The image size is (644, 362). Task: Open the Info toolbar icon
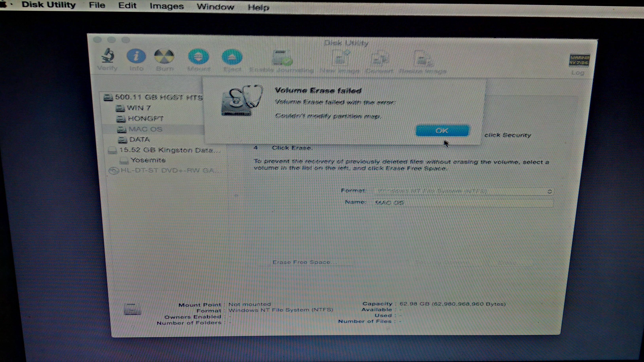[x=136, y=57]
